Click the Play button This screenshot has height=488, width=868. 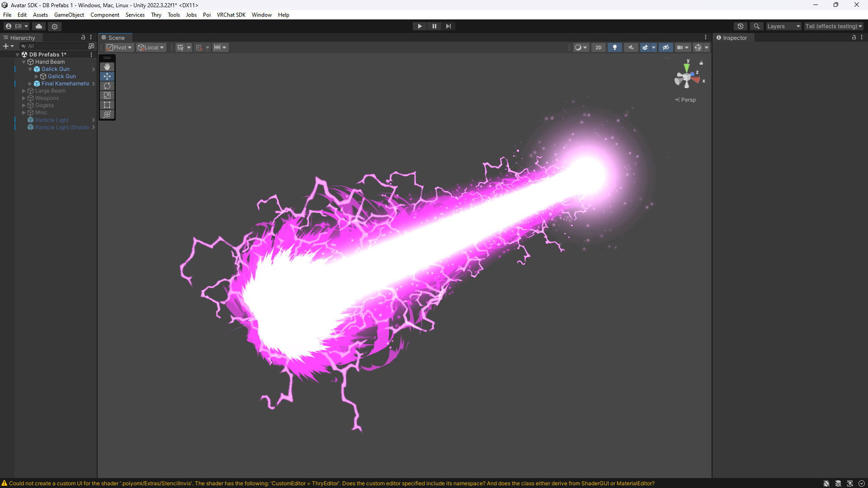click(420, 26)
